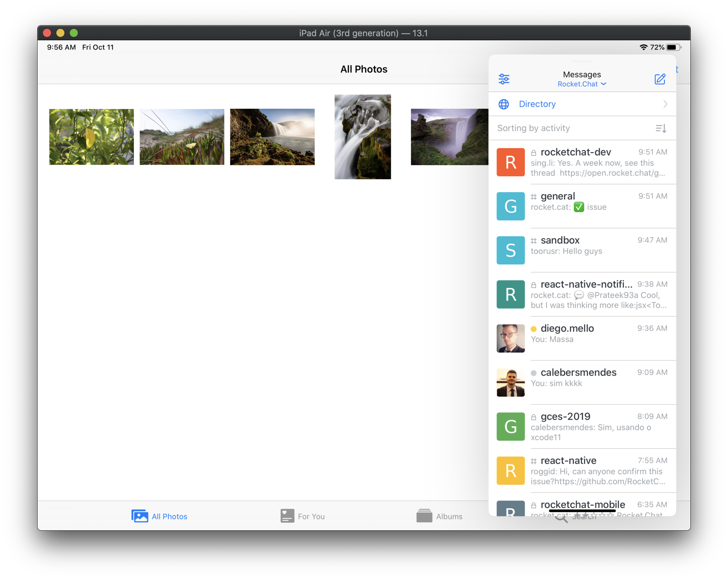Grab the Slide Over handle at top of Messages
Viewport: 728px width, 580px height.
click(582, 62)
